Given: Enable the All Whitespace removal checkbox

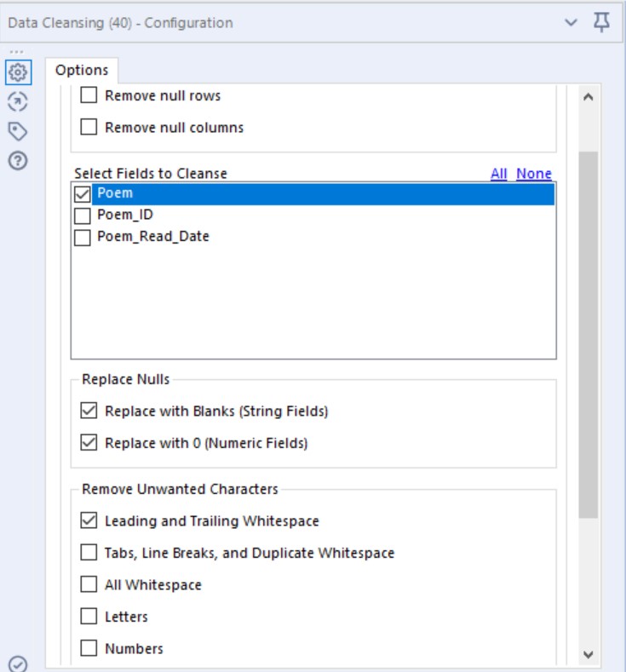Looking at the screenshot, I should 89,584.
